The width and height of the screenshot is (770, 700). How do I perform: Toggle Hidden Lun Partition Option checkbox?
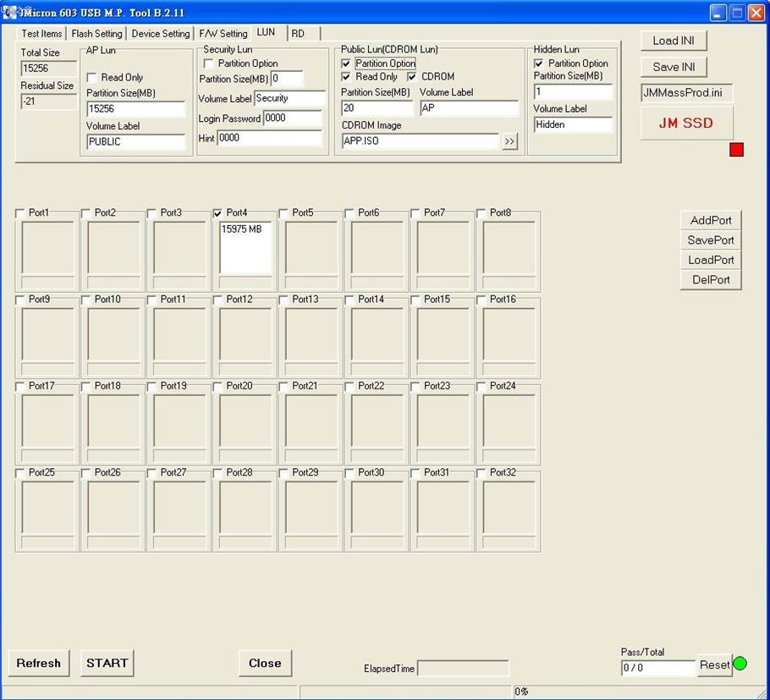539,63
